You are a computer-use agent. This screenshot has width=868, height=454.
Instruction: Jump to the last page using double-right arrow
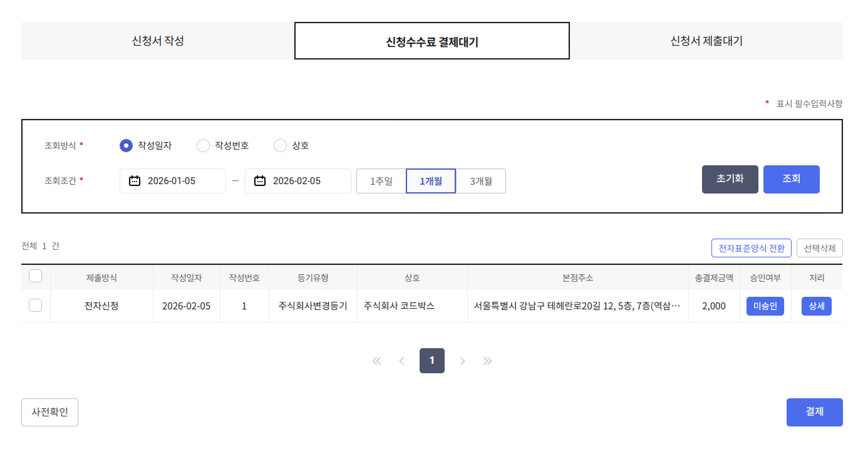click(487, 361)
